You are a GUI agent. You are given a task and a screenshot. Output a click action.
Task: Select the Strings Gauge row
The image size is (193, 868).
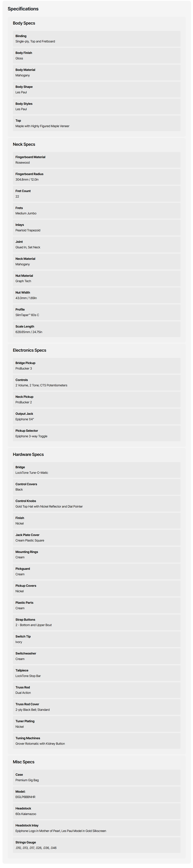(x=96, y=845)
